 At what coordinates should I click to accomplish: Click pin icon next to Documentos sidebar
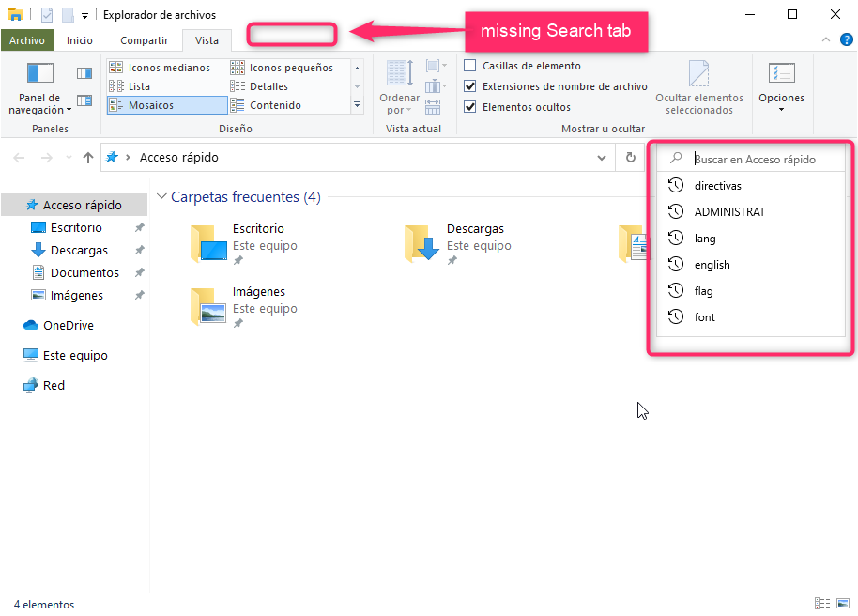click(140, 272)
